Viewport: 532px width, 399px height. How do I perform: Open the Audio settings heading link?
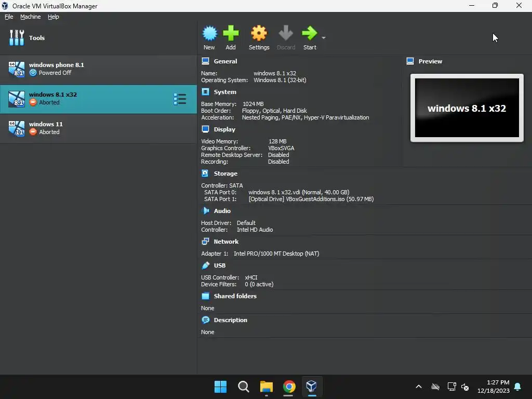tap(222, 211)
